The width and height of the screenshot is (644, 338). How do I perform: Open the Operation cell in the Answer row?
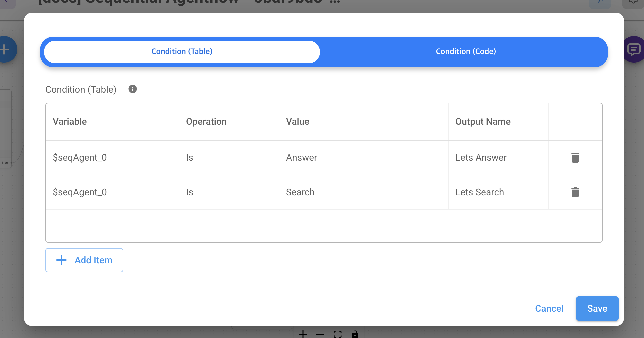tap(229, 158)
